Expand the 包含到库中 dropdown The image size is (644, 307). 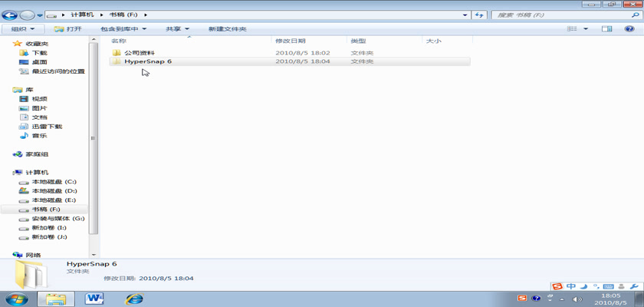(123, 29)
